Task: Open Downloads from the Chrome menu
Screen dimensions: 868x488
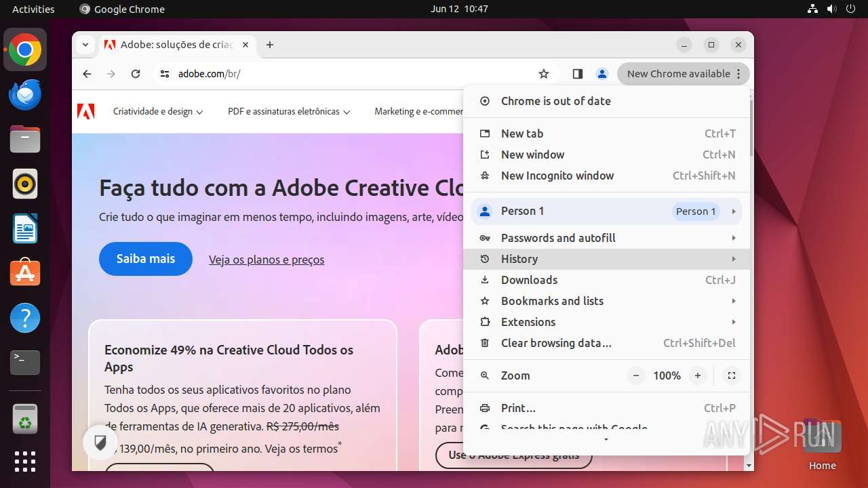Action: [x=606, y=280]
